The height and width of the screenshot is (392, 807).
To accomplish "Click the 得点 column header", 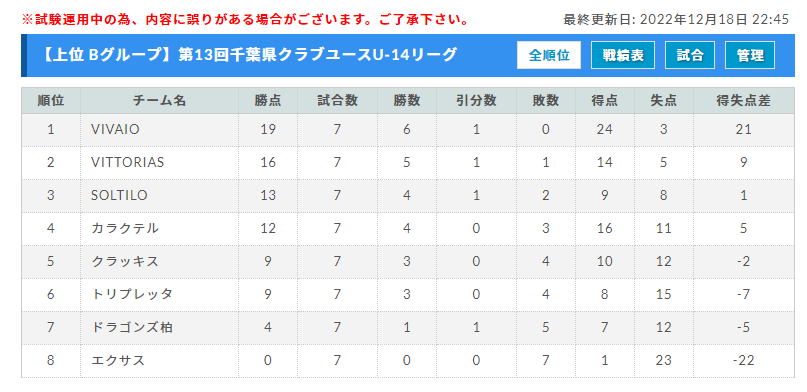I will point(605,101).
